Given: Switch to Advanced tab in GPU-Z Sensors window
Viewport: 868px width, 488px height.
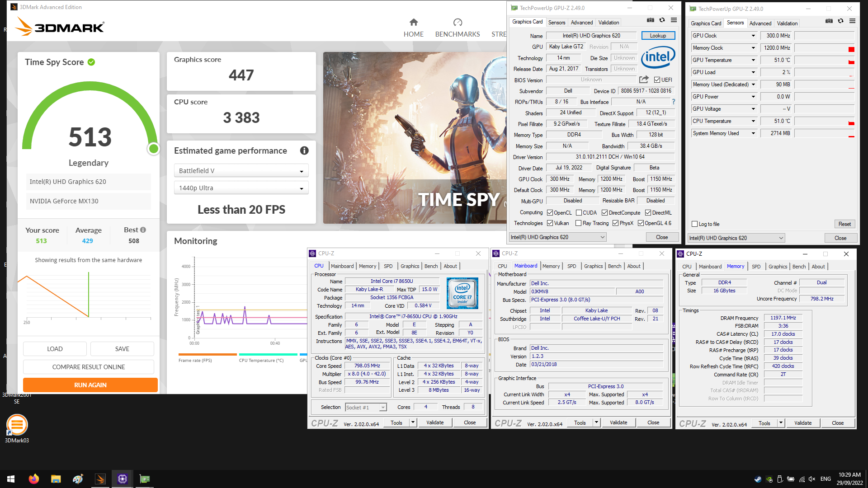Looking at the screenshot, I should coord(760,23).
